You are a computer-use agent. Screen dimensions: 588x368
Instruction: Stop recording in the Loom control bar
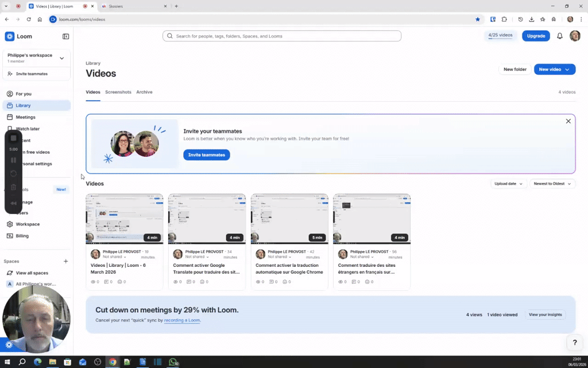[14, 138]
